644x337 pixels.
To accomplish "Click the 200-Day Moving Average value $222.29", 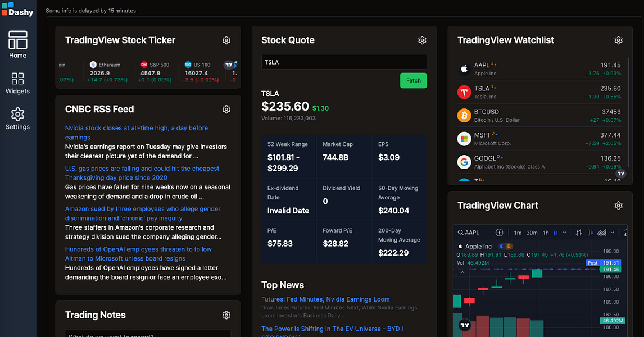I will pyautogui.click(x=393, y=253).
